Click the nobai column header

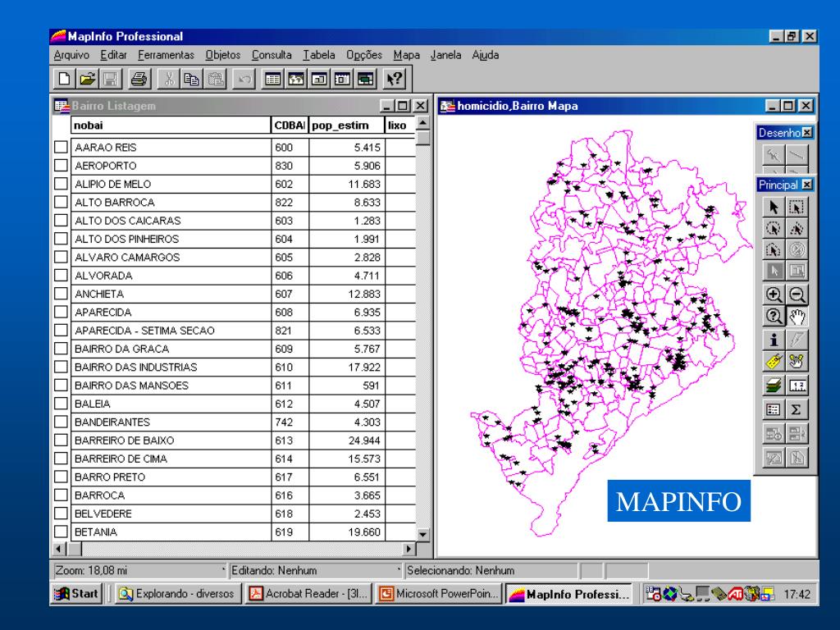coord(171,126)
